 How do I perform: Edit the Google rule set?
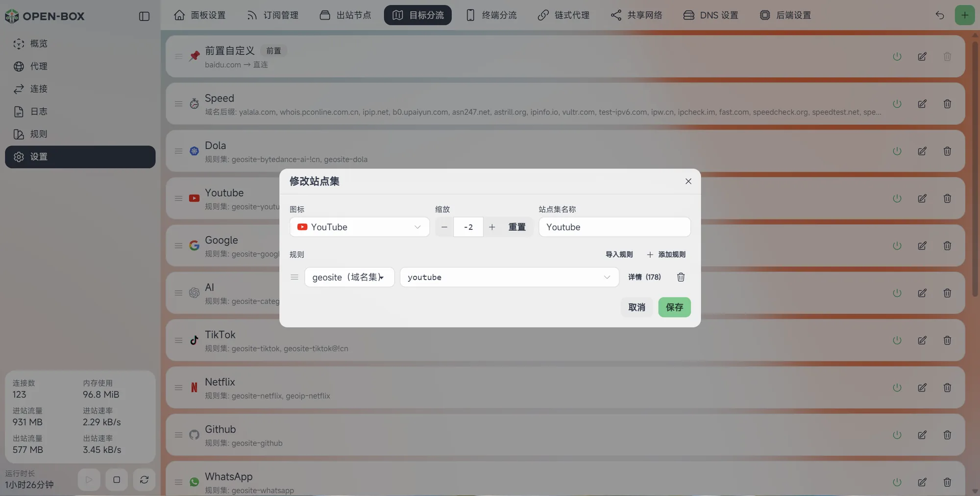[x=922, y=246]
